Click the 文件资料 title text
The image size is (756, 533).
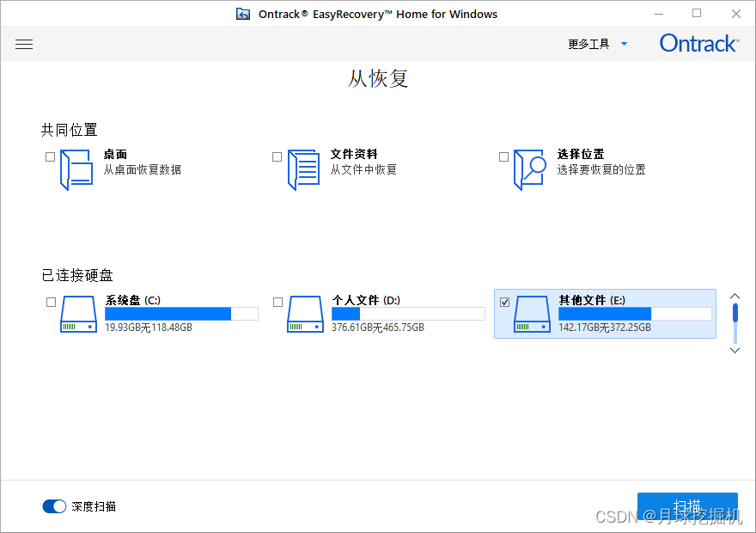[353, 155]
